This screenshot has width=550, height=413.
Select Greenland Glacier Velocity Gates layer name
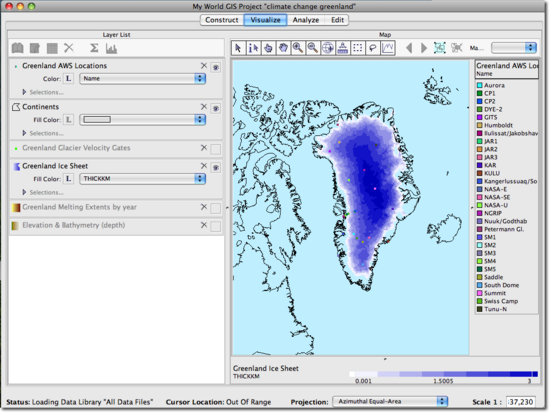pyautogui.click(x=76, y=148)
